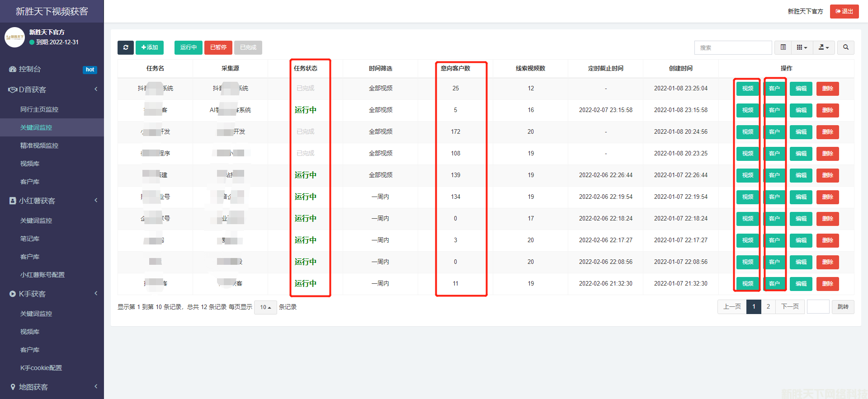Click the 退出 logout button
The image size is (868, 399).
coord(844,11)
